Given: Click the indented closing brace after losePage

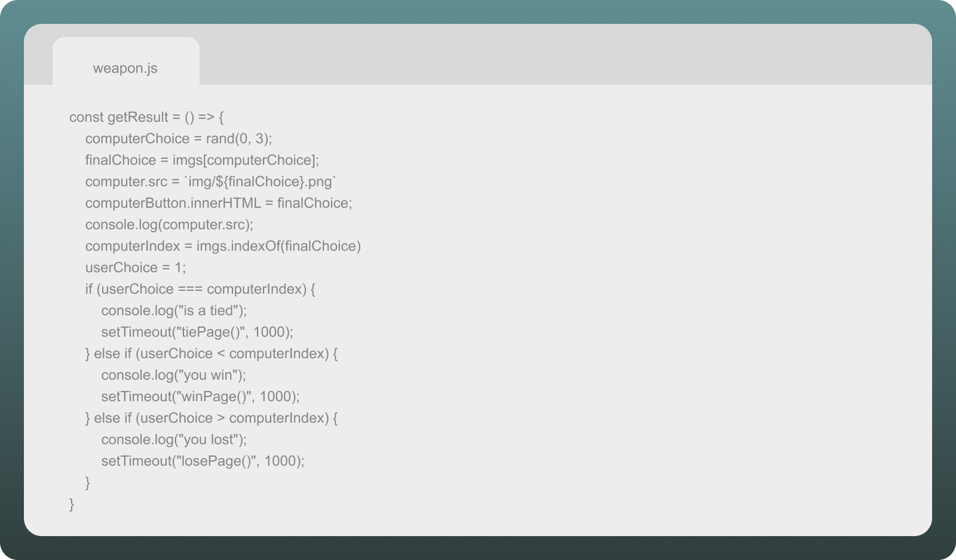Looking at the screenshot, I should pos(88,482).
